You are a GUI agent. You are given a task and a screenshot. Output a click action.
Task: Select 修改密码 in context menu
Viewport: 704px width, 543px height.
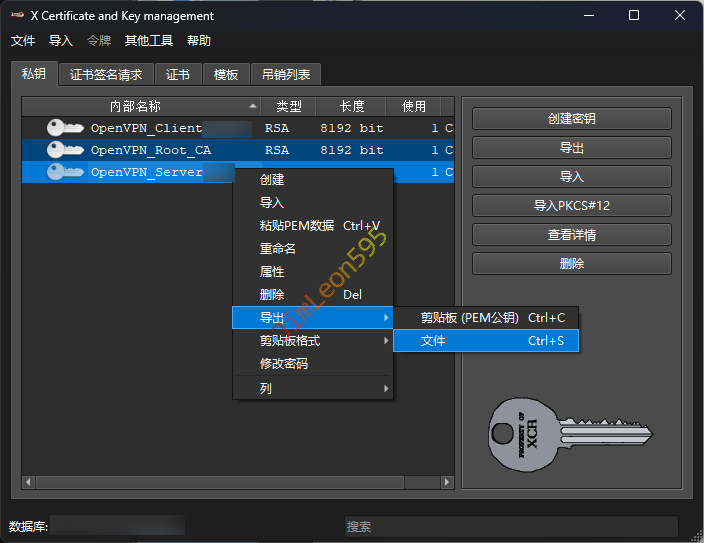click(284, 364)
